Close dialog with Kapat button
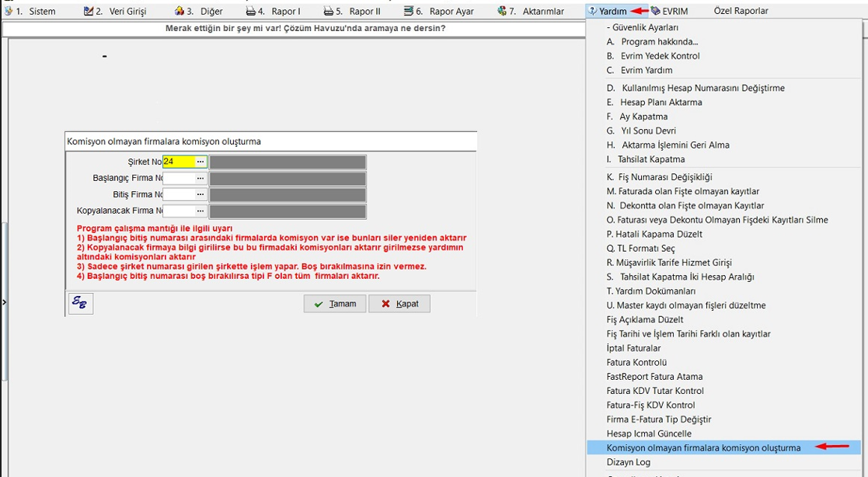Viewport: 868px width, 477px height. click(x=399, y=304)
